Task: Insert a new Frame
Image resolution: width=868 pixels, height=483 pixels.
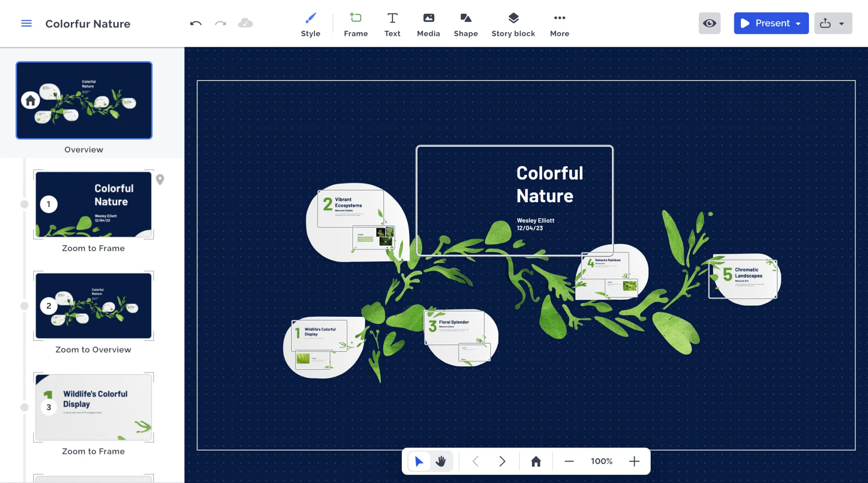Action: click(x=355, y=23)
